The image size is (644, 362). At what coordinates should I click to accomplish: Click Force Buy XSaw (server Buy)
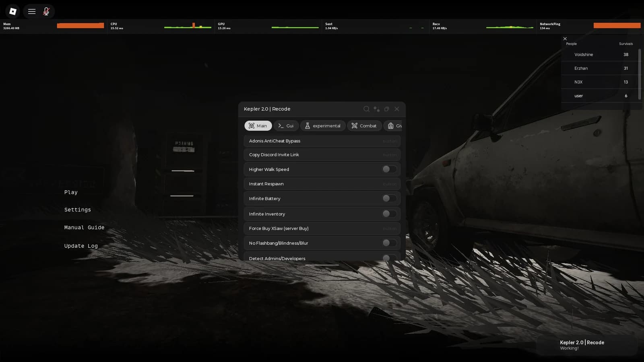pyautogui.click(x=322, y=228)
